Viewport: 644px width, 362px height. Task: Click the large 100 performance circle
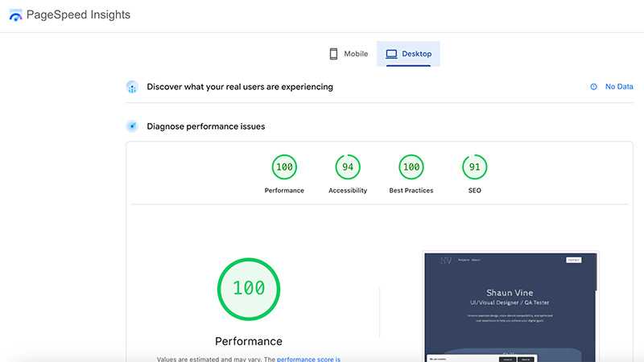249,289
